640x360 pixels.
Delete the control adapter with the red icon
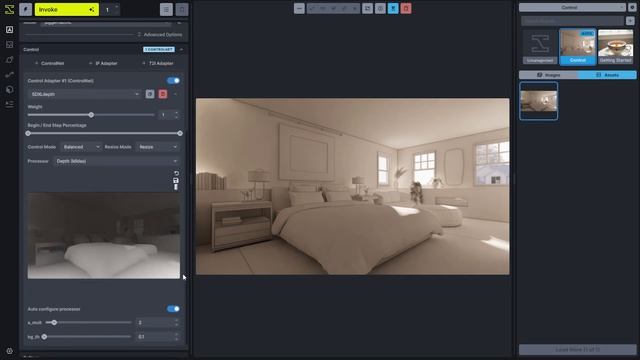coord(162,94)
